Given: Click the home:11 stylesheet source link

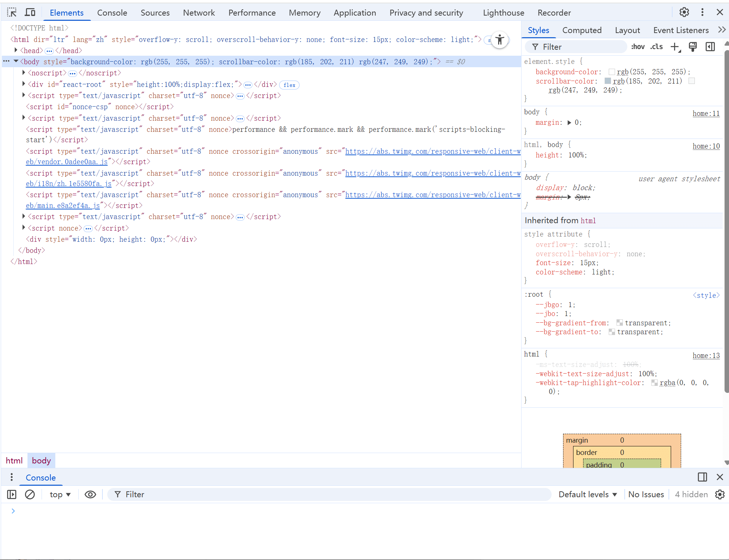Looking at the screenshot, I should (706, 114).
